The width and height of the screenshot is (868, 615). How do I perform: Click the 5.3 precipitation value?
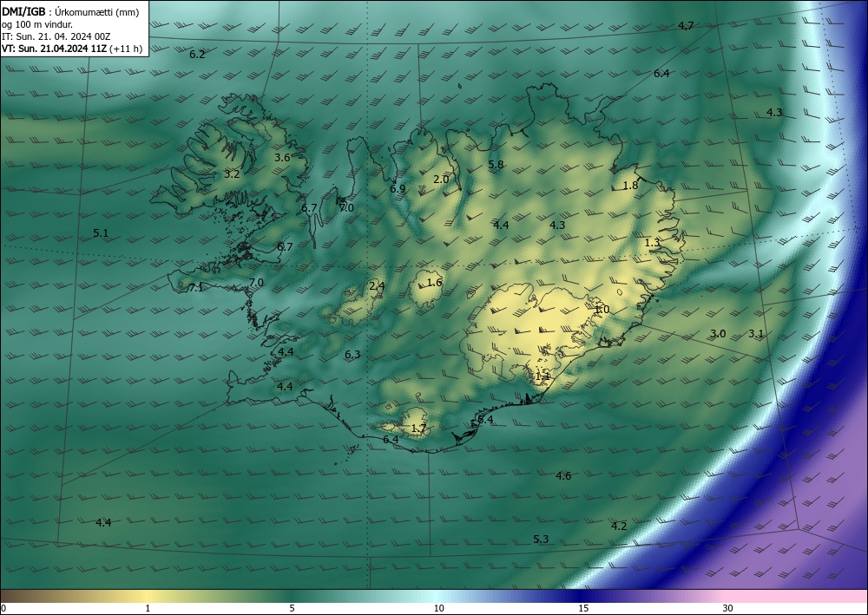pyautogui.click(x=541, y=540)
